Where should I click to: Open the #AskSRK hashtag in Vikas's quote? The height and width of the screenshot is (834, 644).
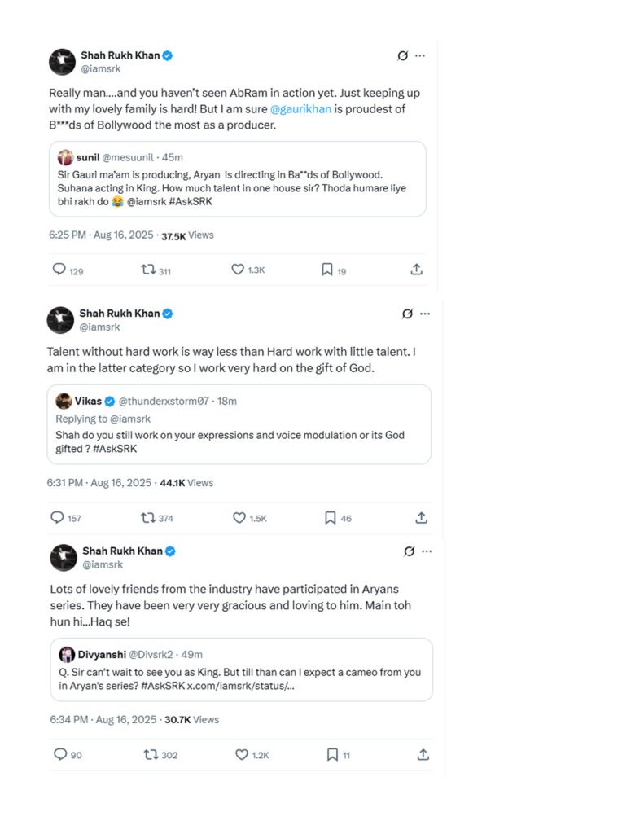click(x=115, y=449)
